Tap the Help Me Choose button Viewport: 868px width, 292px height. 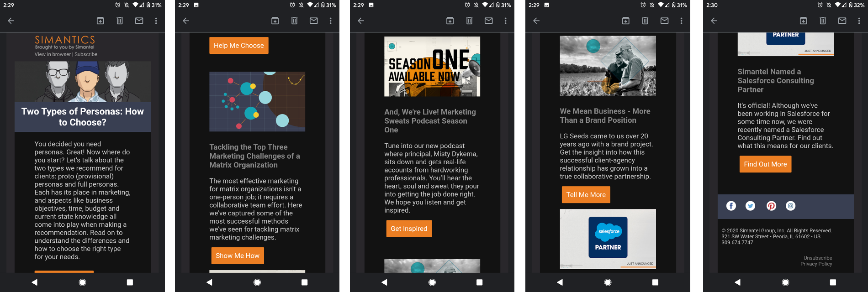(x=239, y=46)
